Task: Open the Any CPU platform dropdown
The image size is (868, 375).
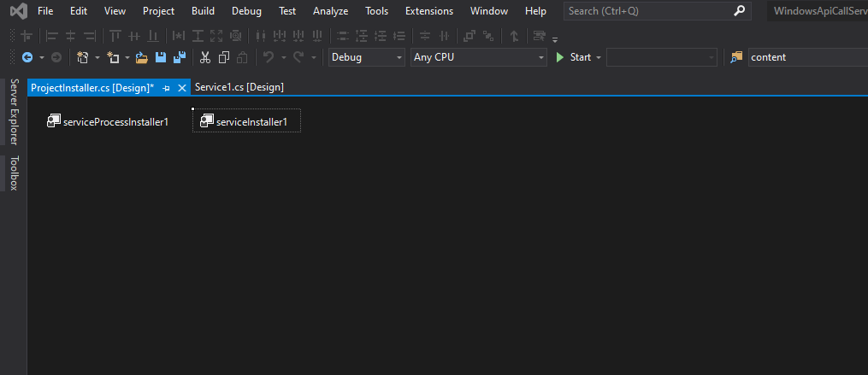Action: point(478,57)
